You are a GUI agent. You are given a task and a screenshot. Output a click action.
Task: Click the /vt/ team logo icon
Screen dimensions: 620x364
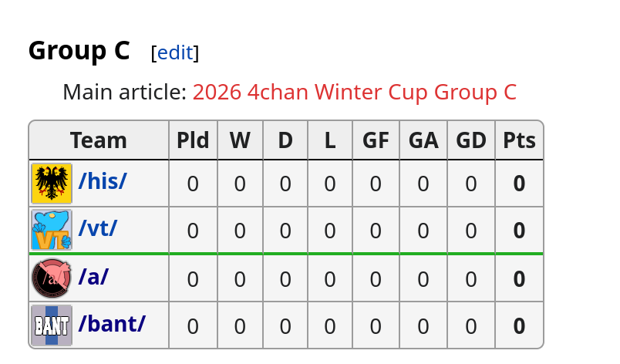pyautogui.click(x=52, y=230)
